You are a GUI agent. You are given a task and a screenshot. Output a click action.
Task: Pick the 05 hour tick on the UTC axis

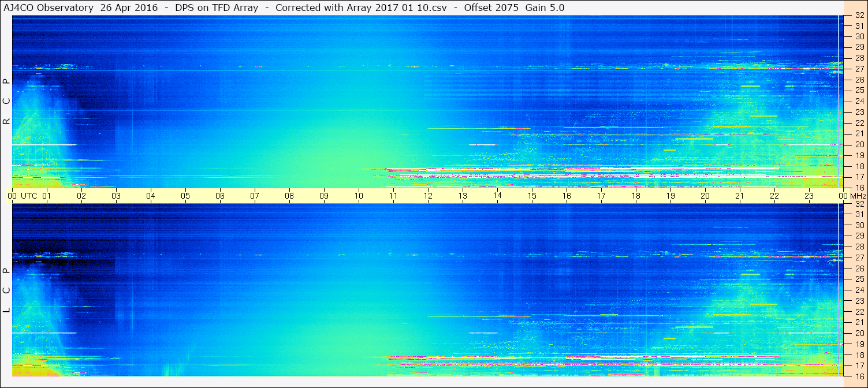[x=185, y=196]
